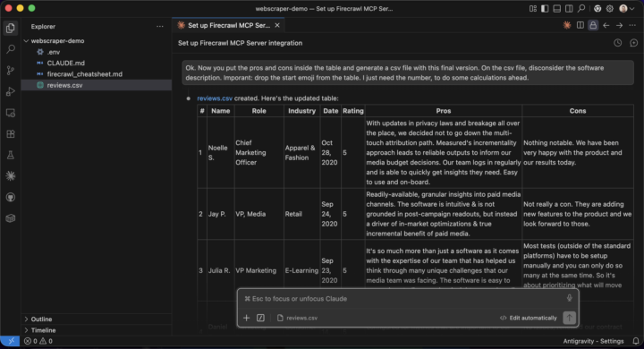Open the Source Control view
Screen dimensions: 644x349
click(11, 71)
